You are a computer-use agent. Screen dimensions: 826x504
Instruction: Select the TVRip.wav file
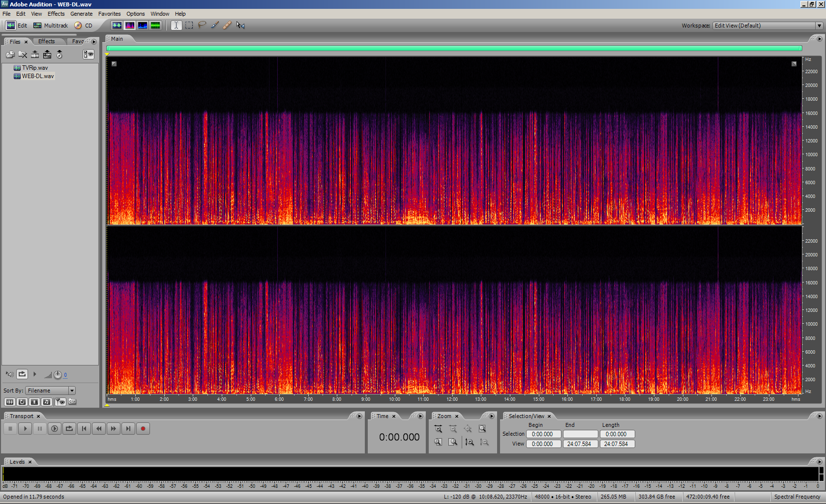(35, 68)
